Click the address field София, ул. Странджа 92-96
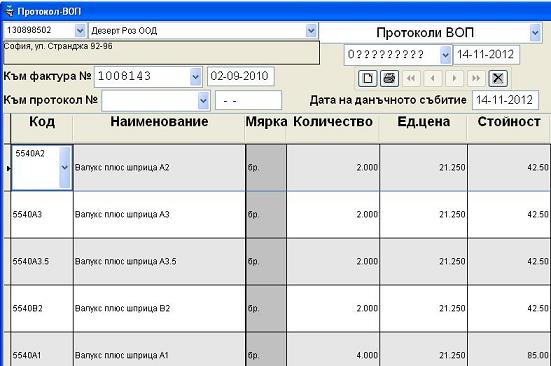The image size is (551, 366). click(x=161, y=53)
